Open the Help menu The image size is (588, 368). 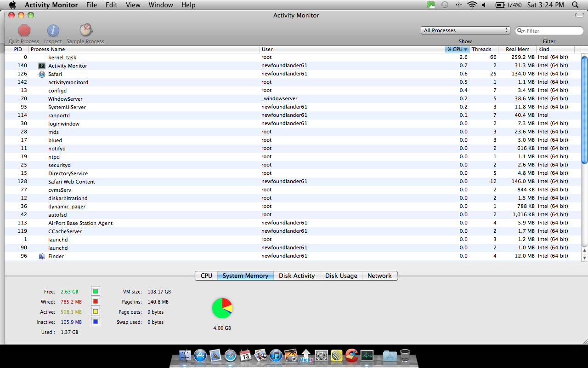coord(188,5)
